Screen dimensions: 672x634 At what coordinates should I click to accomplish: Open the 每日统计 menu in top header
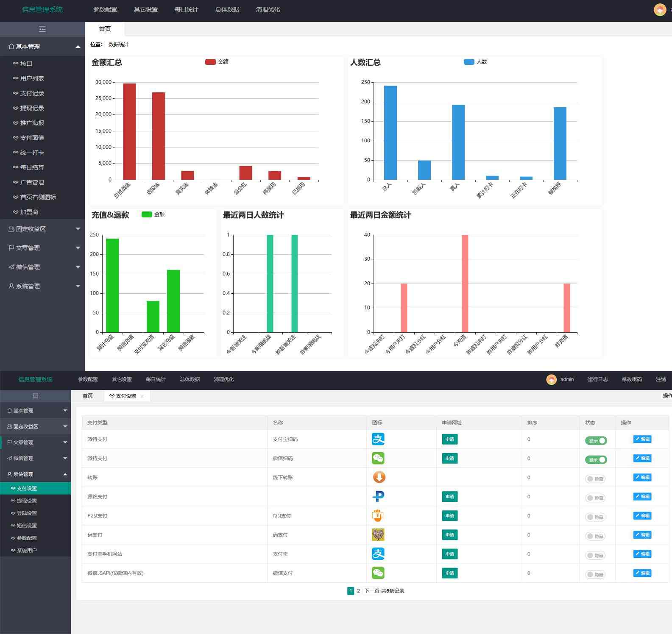pyautogui.click(x=186, y=9)
